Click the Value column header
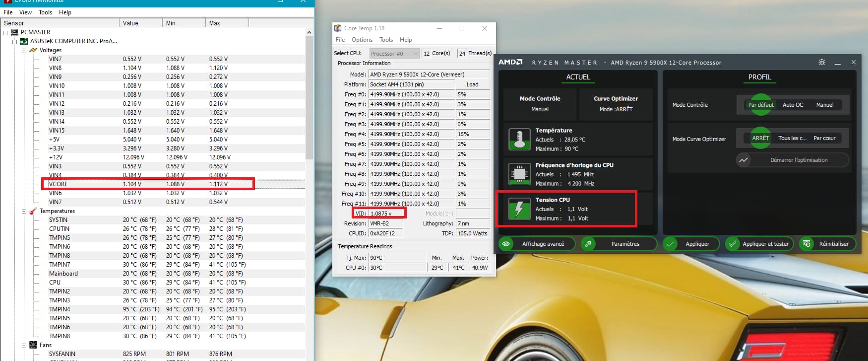The image size is (868, 361). pyautogui.click(x=141, y=23)
